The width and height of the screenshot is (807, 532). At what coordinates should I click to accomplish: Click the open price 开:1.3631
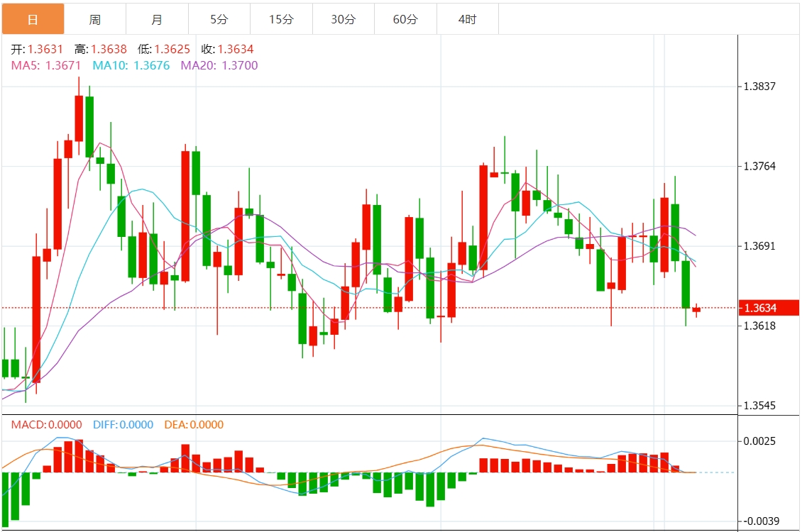[x=37, y=50]
